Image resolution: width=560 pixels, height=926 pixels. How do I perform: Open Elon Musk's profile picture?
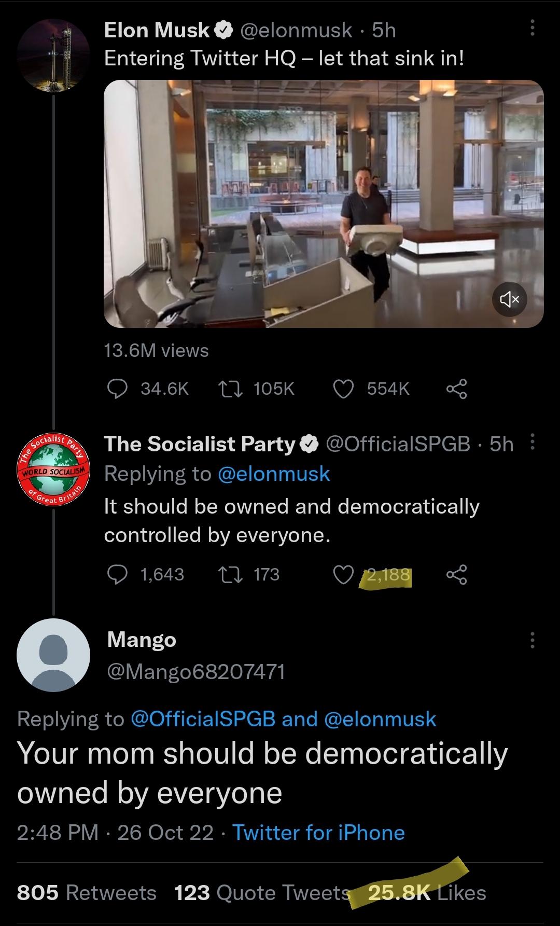tap(53, 55)
